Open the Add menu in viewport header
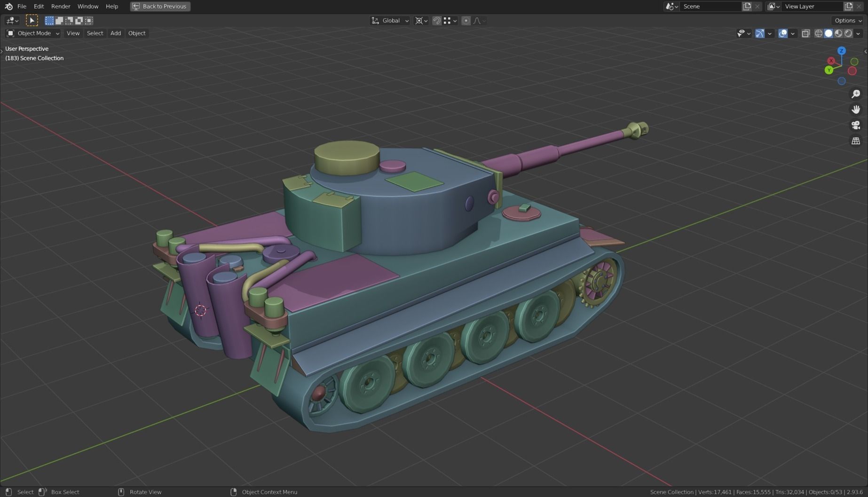868x497 pixels. click(x=116, y=33)
